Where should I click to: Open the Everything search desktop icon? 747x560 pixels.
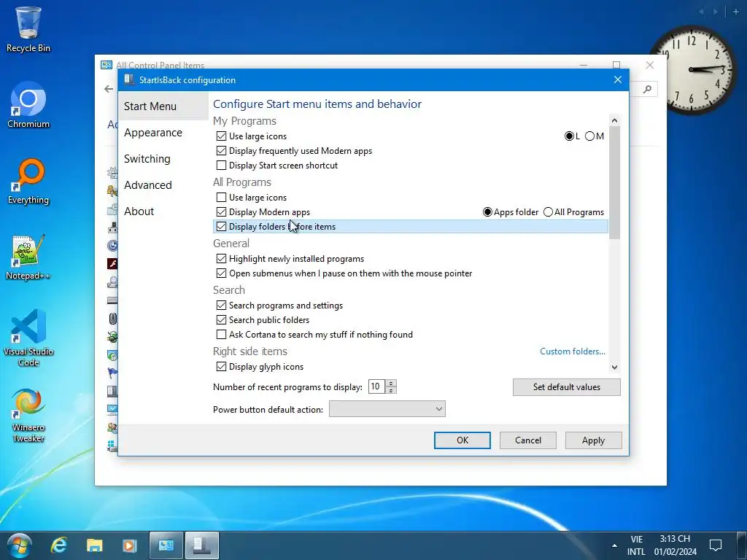28,182
